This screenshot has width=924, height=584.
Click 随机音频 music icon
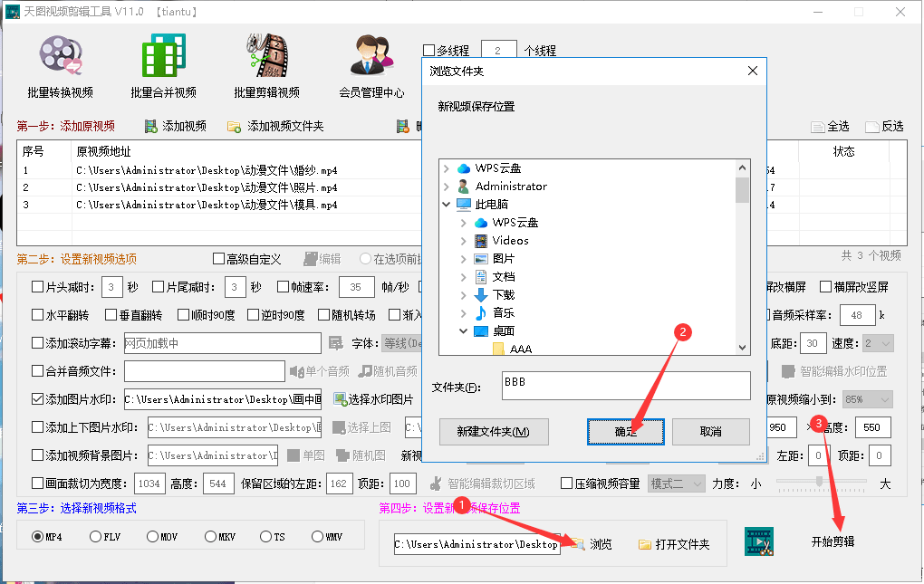tap(365, 371)
